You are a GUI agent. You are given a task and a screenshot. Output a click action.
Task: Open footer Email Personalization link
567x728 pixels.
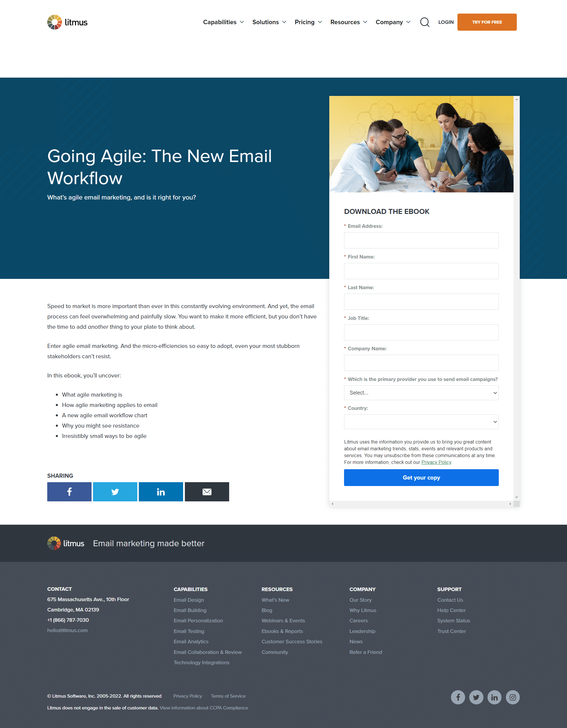198,621
